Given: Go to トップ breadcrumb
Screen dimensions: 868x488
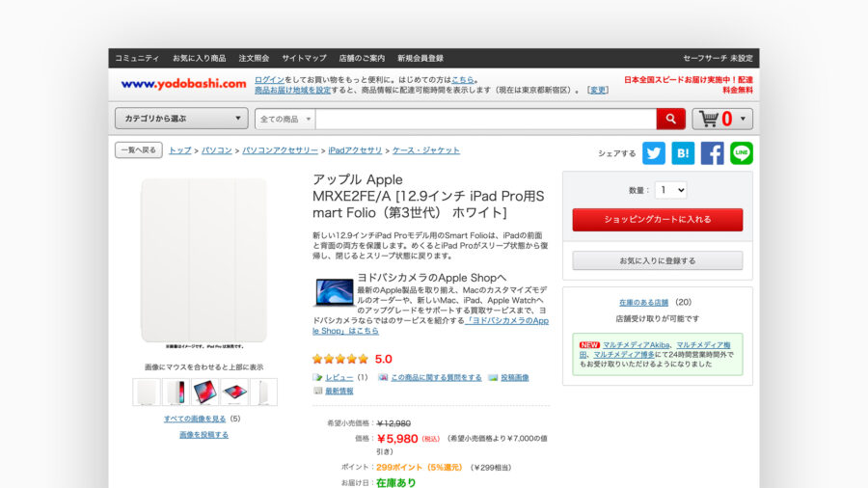Looking at the screenshot, I should click(x=180, y=150).
